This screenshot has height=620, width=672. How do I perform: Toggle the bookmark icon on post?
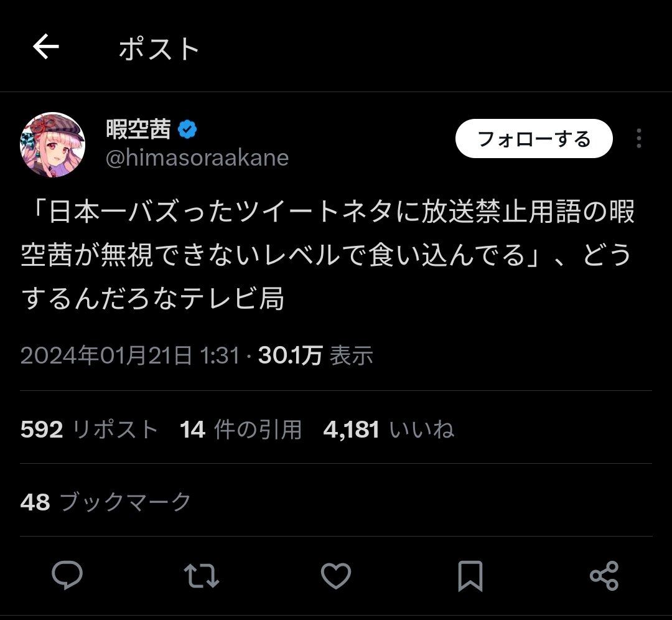(470, 576)
